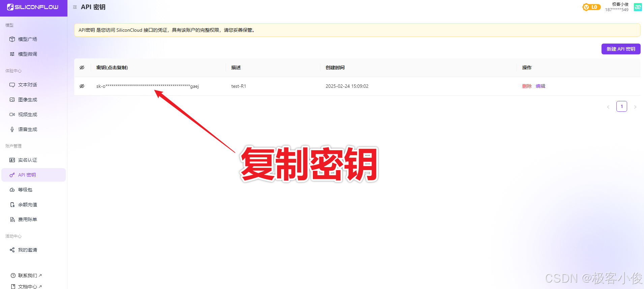
Task: Select API 密钥 menu item
Action: [34, 175]
